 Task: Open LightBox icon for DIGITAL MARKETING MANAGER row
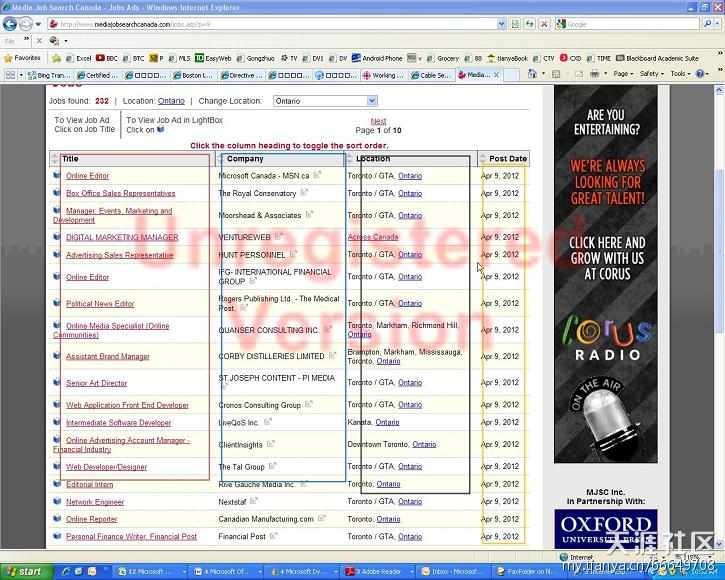coord(57,236)
